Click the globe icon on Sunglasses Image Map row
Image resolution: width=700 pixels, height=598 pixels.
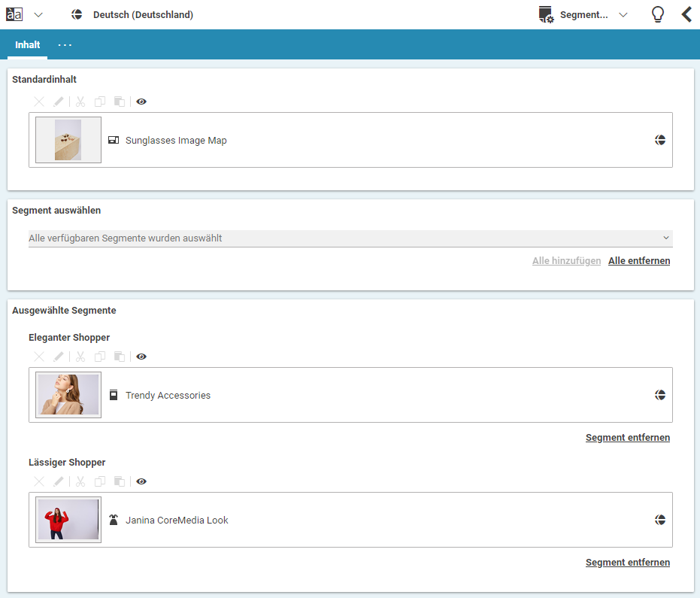click(x=660, y=140)
